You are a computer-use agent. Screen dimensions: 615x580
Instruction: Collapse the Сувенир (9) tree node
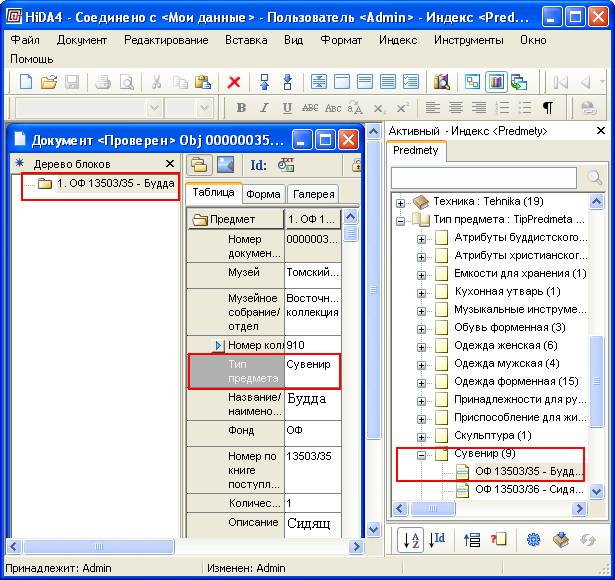(421, 455)
